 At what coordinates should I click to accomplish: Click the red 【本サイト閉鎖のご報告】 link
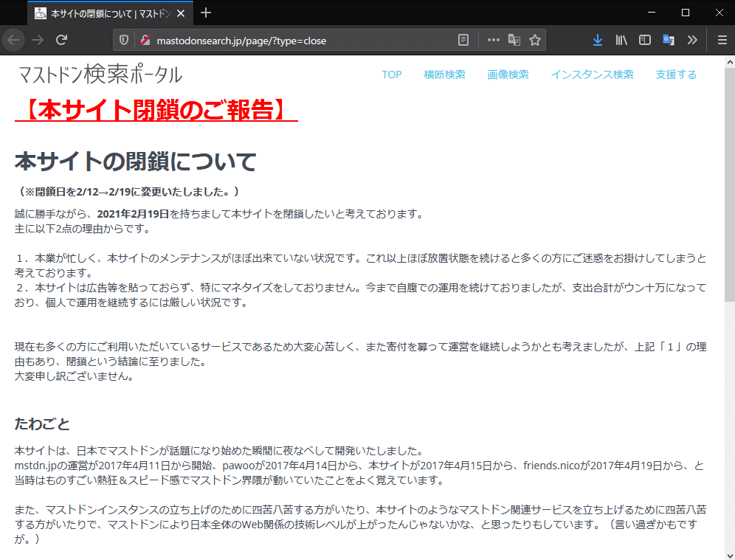click(x=156, y=110)
